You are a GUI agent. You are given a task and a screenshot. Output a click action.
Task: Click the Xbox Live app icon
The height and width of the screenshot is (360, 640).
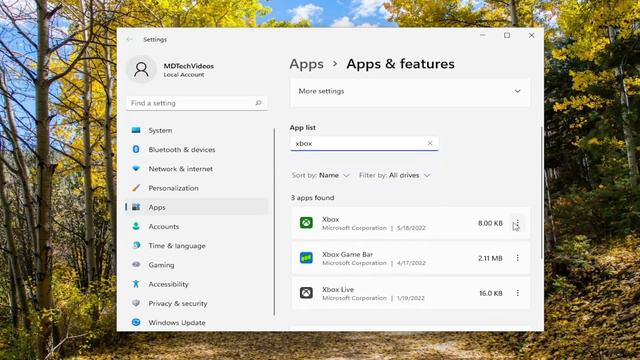[x=307, y=293]
